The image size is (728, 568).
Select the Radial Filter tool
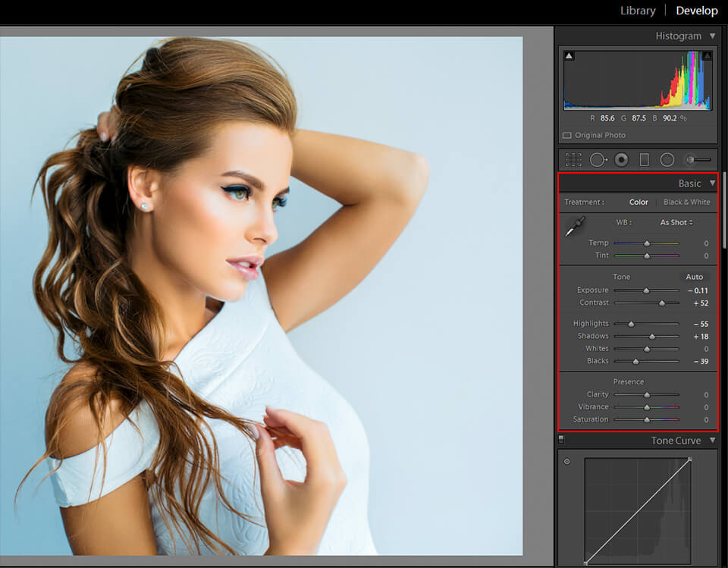[x=667, y=159]
